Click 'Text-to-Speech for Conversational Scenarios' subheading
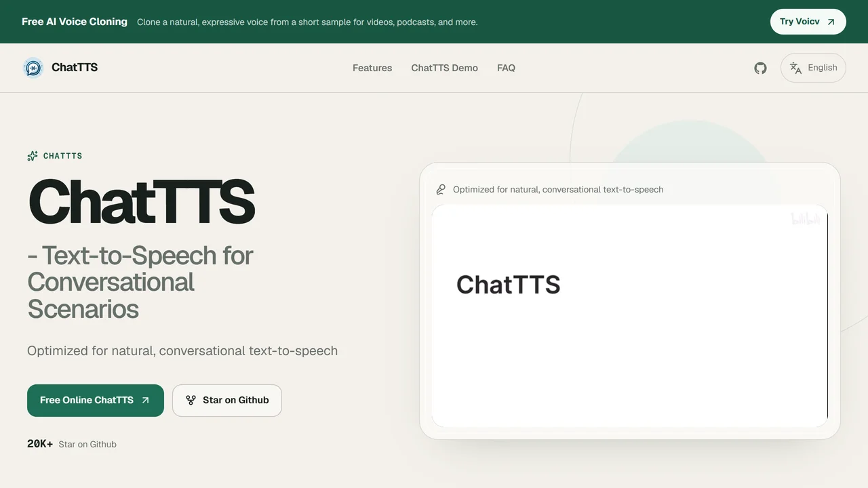This screenshot has width=868, height=488. pyautogui.click(x=140, y=282)
